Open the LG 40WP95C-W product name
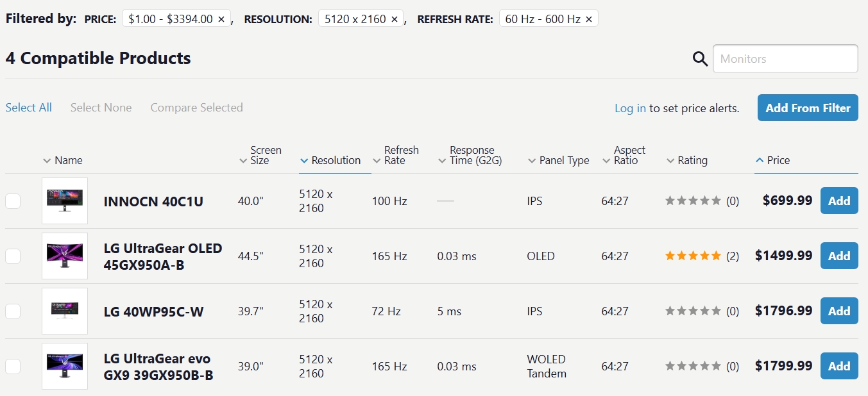Viewport: 868px width, 396px height. [x=154, y=312]
